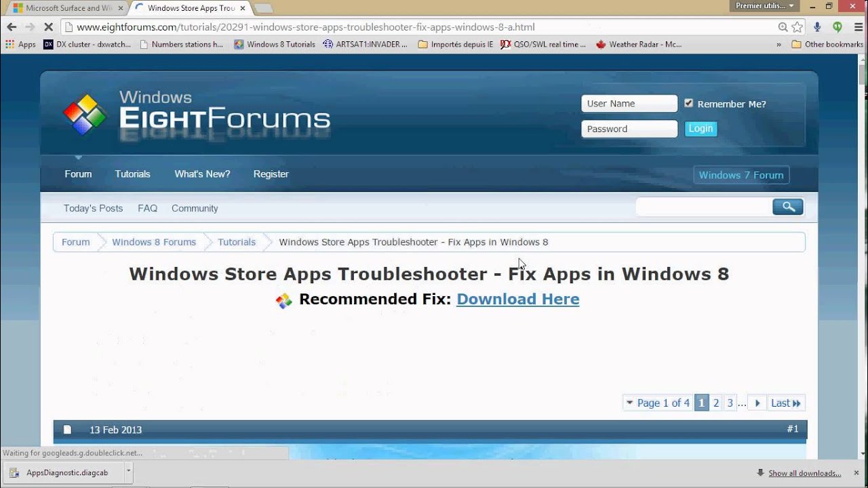868x488 pixels.
Task: Toggle the Remember Me checkbox
Action: (689, 103)
